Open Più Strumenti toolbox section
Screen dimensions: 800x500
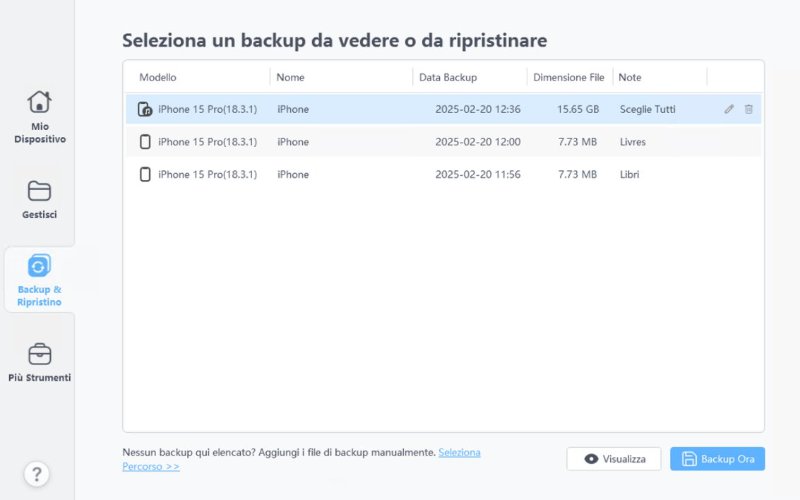point(39,362)
